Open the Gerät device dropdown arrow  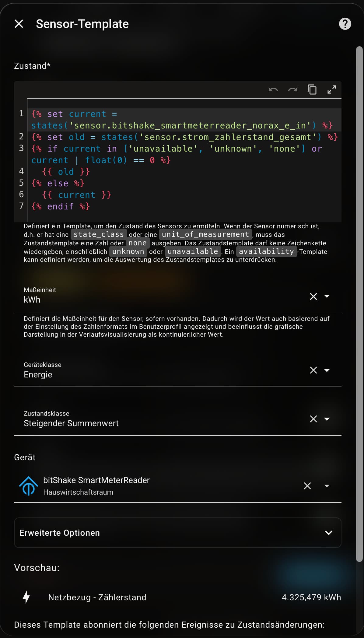[x=327, y=486]
